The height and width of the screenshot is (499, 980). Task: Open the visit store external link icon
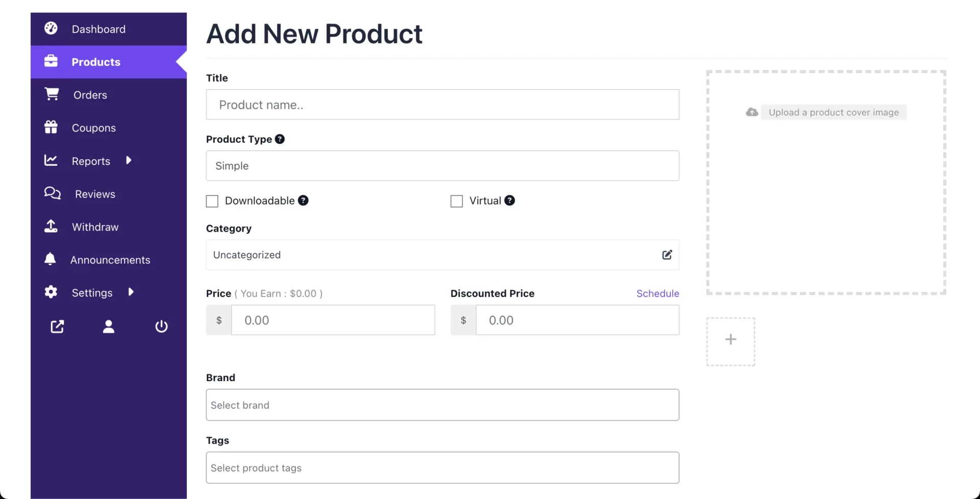57,327
